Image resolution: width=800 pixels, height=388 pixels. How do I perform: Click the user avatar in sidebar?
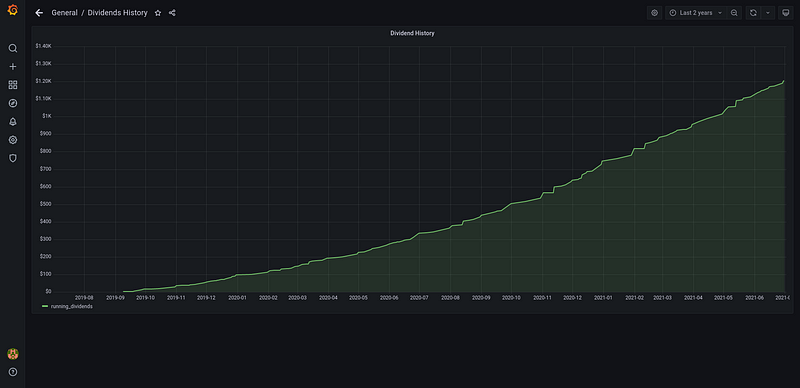pyautogui.click(x=13, y=353)
